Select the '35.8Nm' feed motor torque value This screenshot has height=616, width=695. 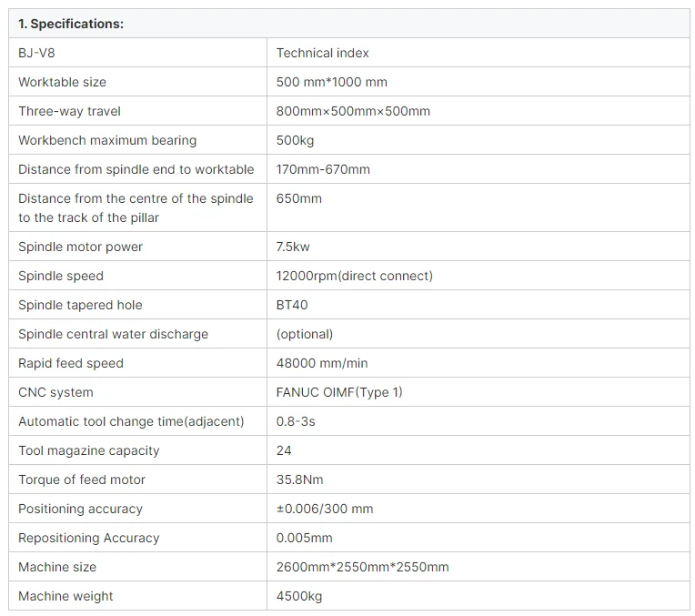point(300,480)
